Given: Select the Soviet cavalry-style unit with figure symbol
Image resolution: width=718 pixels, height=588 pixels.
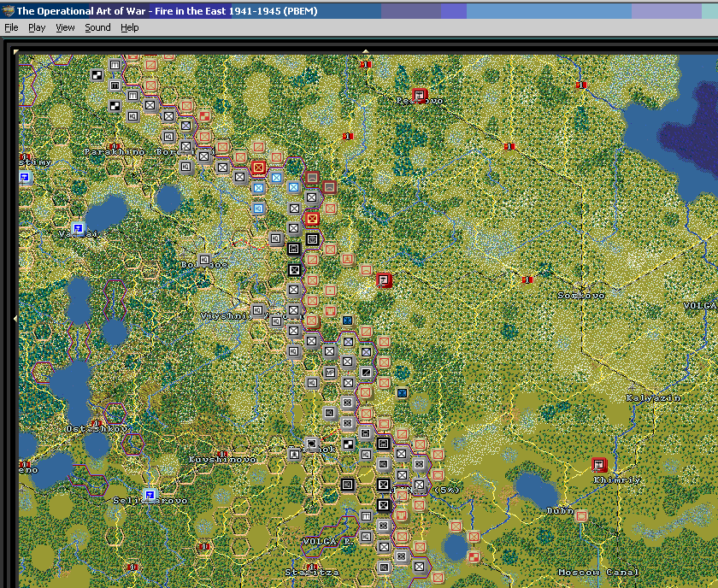Looking at the screenshot, I should click(x=348, y=260).
